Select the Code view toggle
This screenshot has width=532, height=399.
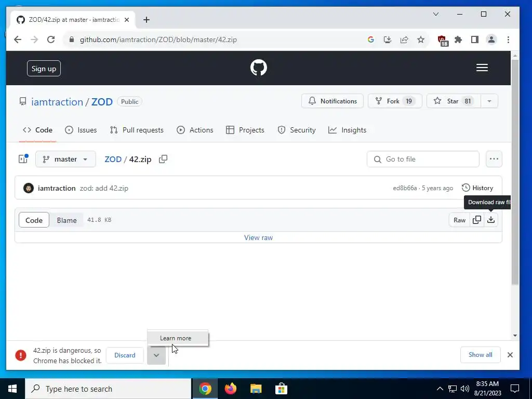coord(34,220)
